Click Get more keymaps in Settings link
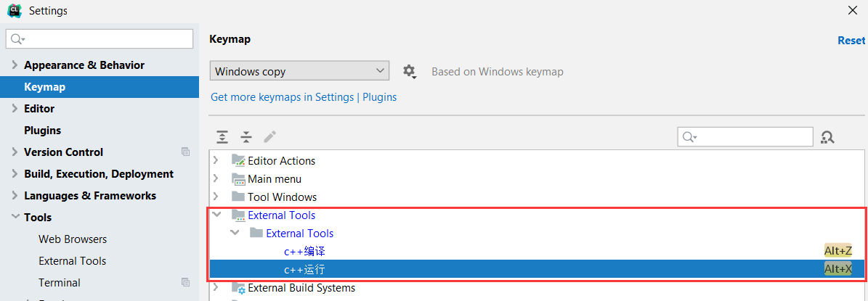This screenshot has width=868, height=301. pyautogui.click(x=282, y=96)
